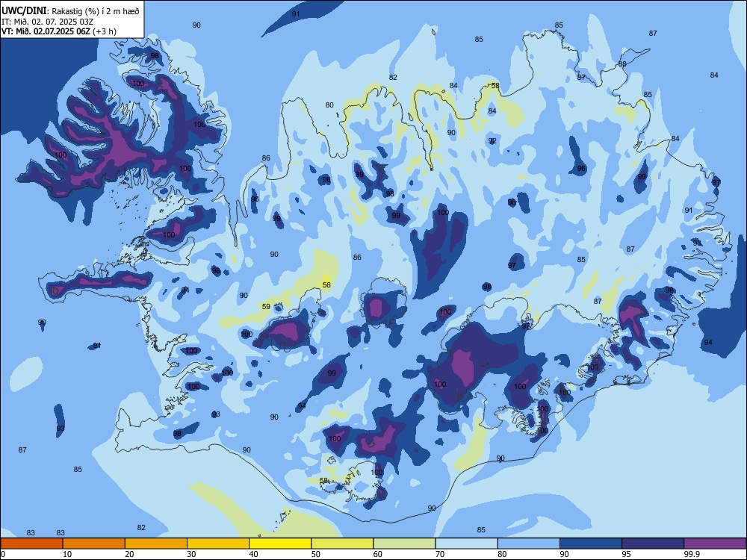Select the initial time line 'IT: Mið. 02. 07. 2025 03Z'
The height and width of the screenshot is (560, 747).
pyautogui.click(x=47, y=22)
